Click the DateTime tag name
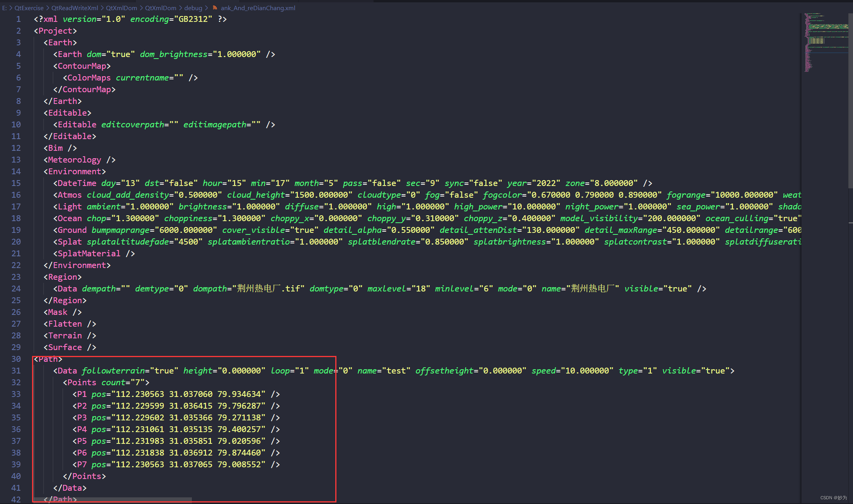 click(77, 183)
